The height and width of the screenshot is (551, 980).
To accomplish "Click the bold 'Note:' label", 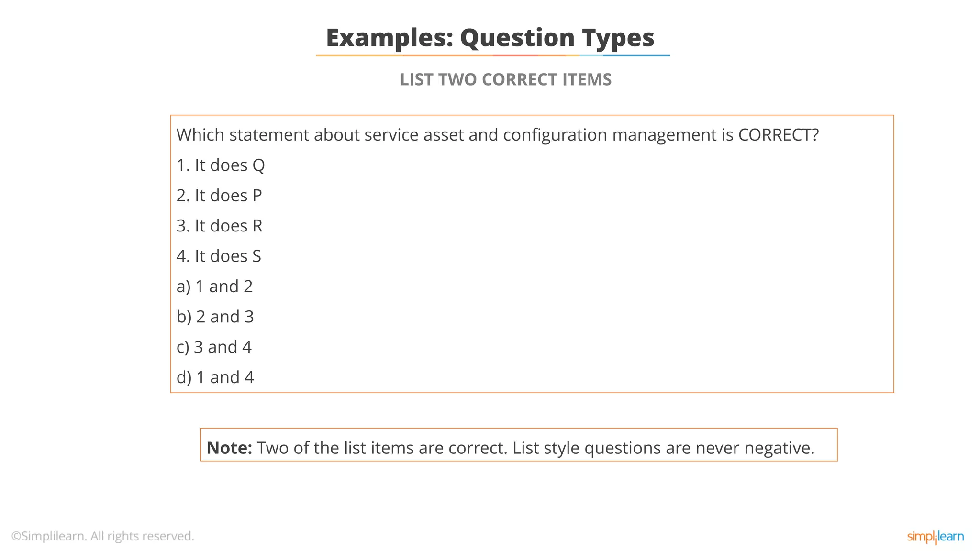I will coord(229,448).
